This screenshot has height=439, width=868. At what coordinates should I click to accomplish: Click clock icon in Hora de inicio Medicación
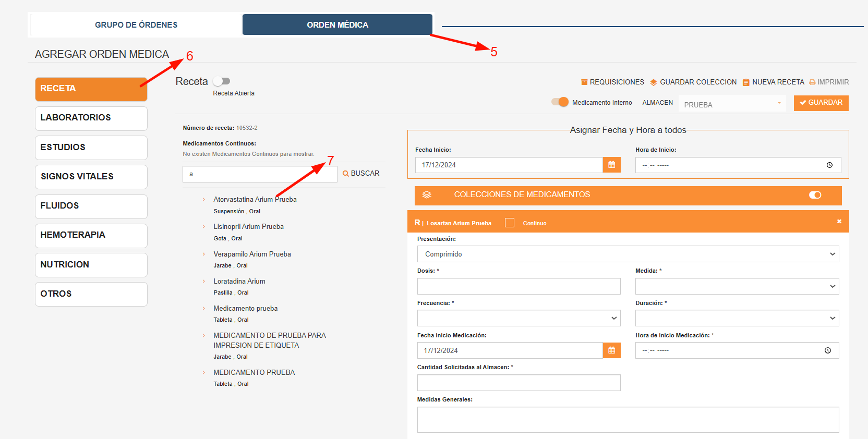click(828, 350)
